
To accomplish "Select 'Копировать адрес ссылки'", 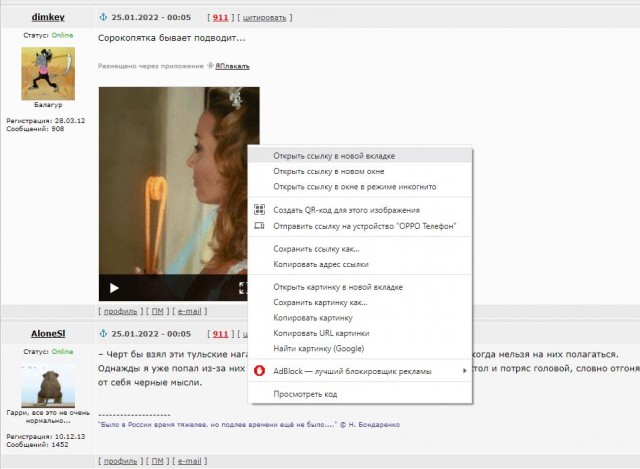I will [x=360, y=264].
